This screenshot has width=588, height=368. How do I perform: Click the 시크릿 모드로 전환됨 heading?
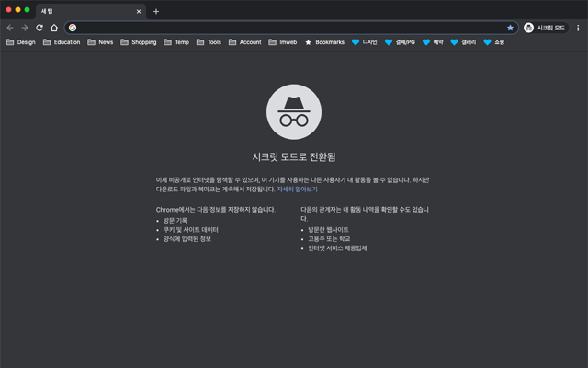[294, 157]
